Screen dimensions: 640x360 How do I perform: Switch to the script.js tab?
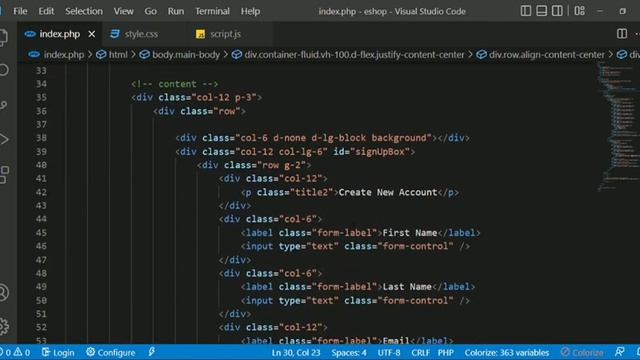click(x=225, y=34)
